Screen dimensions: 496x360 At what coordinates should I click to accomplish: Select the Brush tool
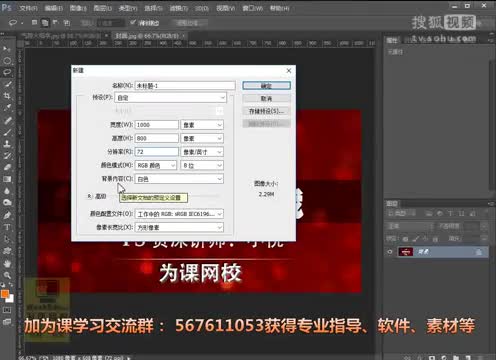7,132
